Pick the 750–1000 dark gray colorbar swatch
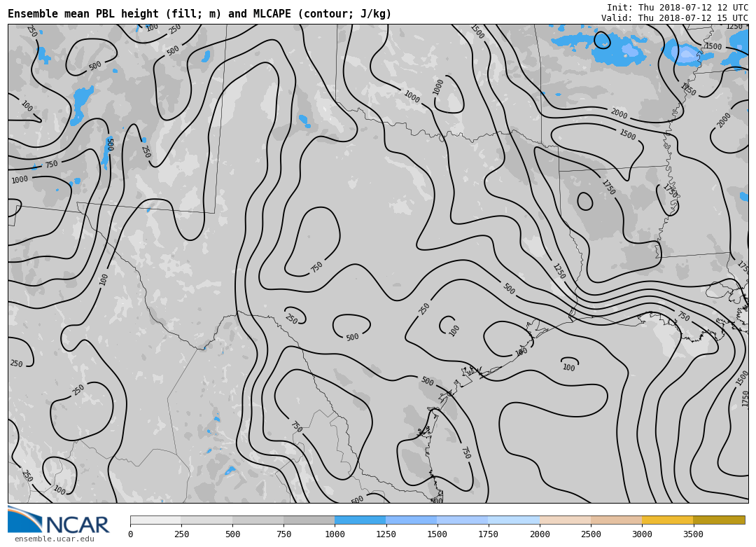Screen dimensions: 756x547 point(309,520)
